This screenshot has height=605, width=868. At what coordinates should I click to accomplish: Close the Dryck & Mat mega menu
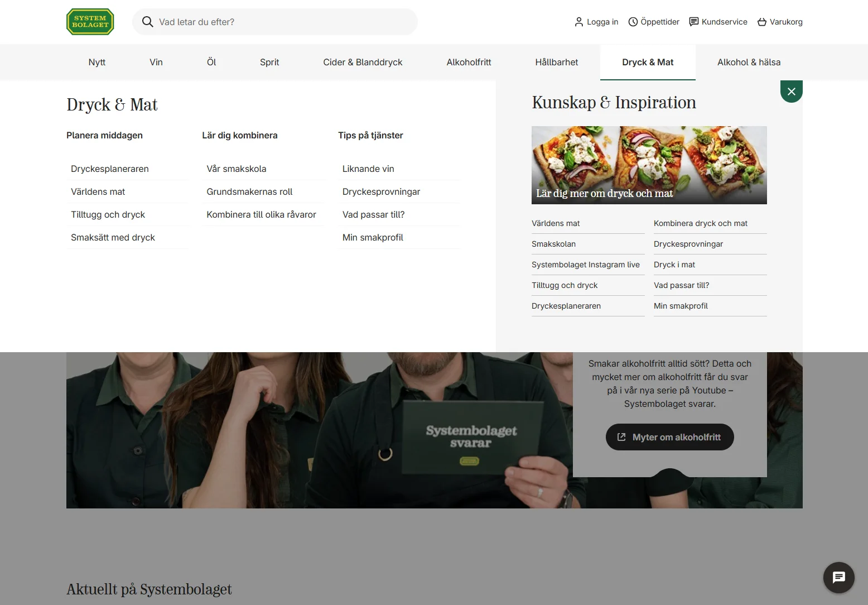click(791, 92)
